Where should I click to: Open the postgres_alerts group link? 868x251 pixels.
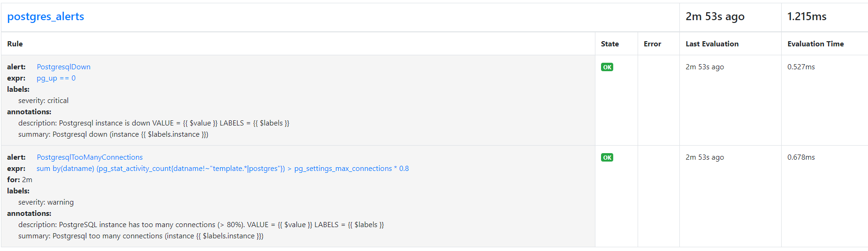click(46, 16)
